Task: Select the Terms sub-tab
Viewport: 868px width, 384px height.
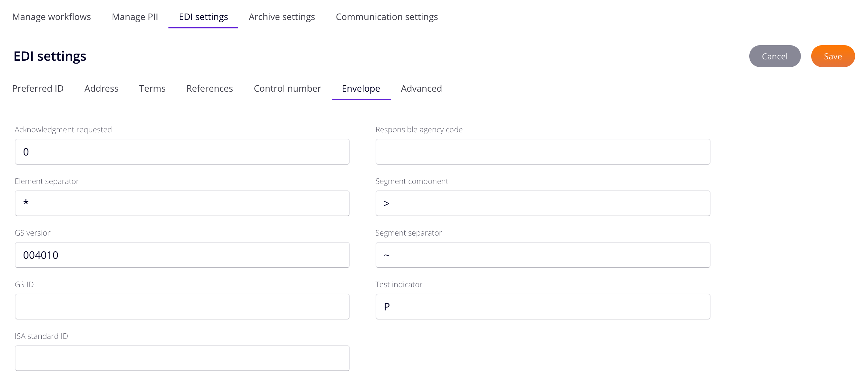Action: [x=152, y=88]
